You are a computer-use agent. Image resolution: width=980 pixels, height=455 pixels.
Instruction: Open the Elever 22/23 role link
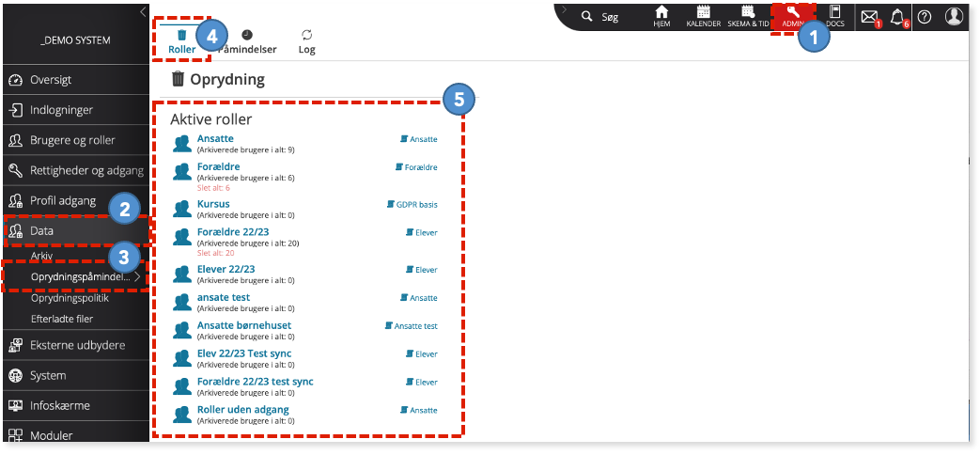click(226, 270)
